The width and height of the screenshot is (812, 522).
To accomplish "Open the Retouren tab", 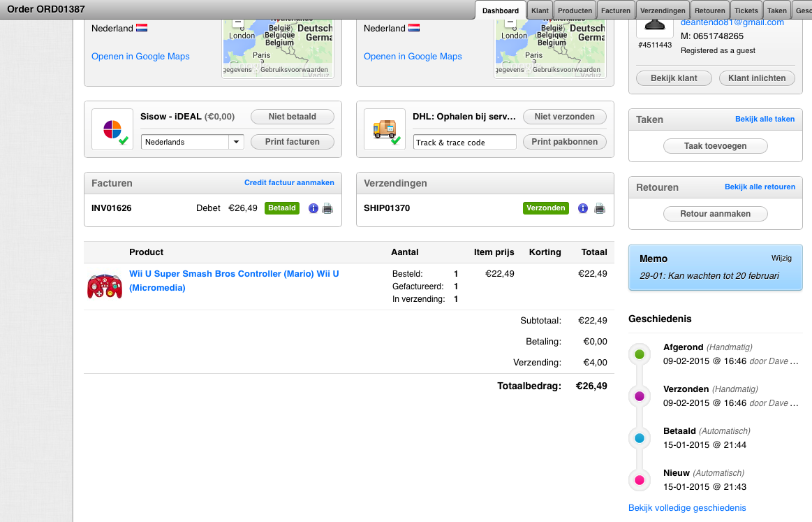I will pyautogui.click(x=711, y=10).
